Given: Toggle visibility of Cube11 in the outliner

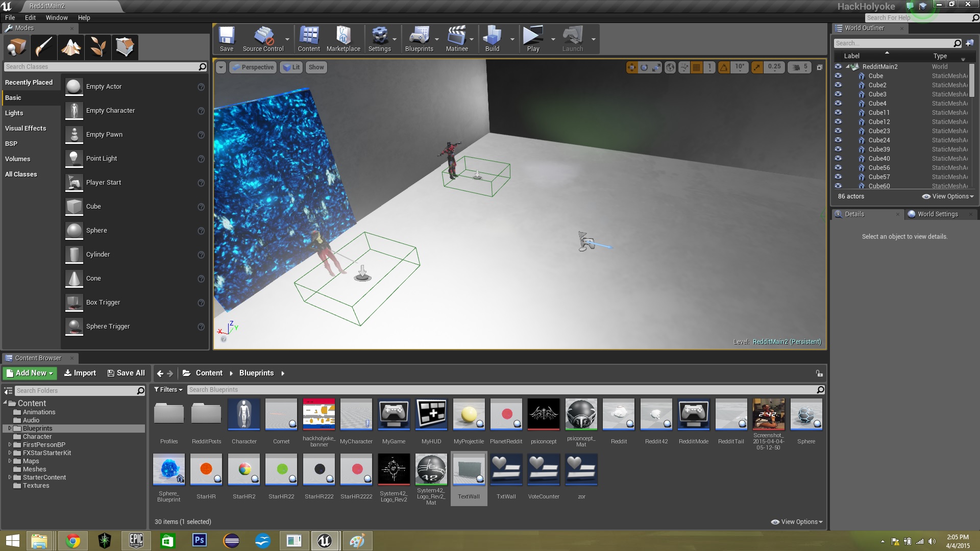Looking at the screenshot, I should (x=838, y=113).
